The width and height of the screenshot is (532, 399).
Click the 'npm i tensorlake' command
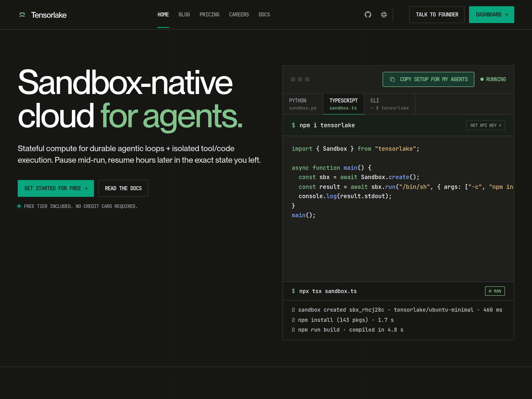(327, 125)
